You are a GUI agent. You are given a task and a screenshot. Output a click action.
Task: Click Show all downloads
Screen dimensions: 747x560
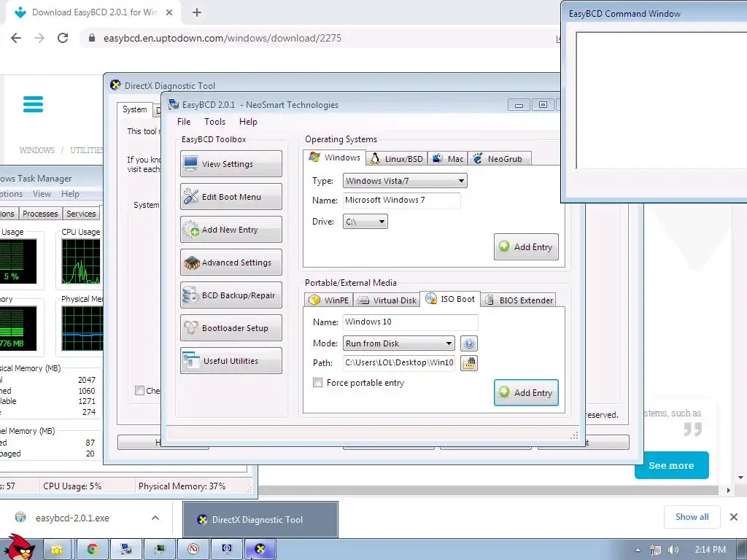(692, 517)
